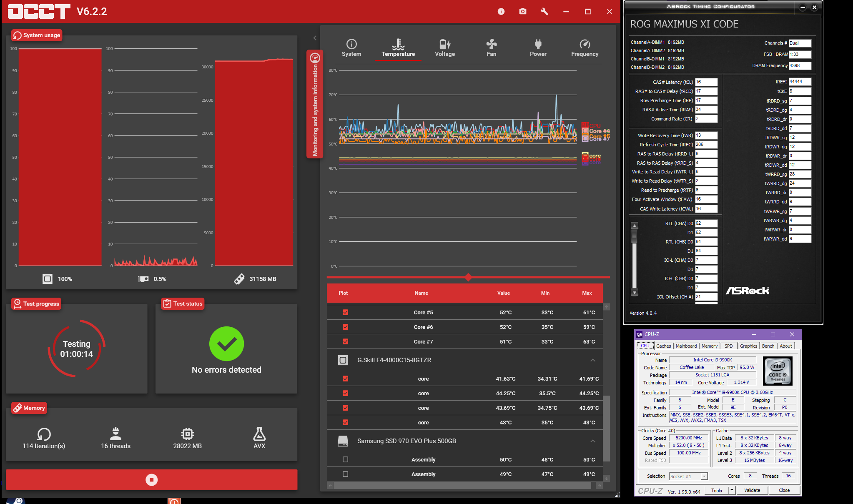Take screenshot with OCCT camera icon
853x504 pixels.
(x=523, y=12)
